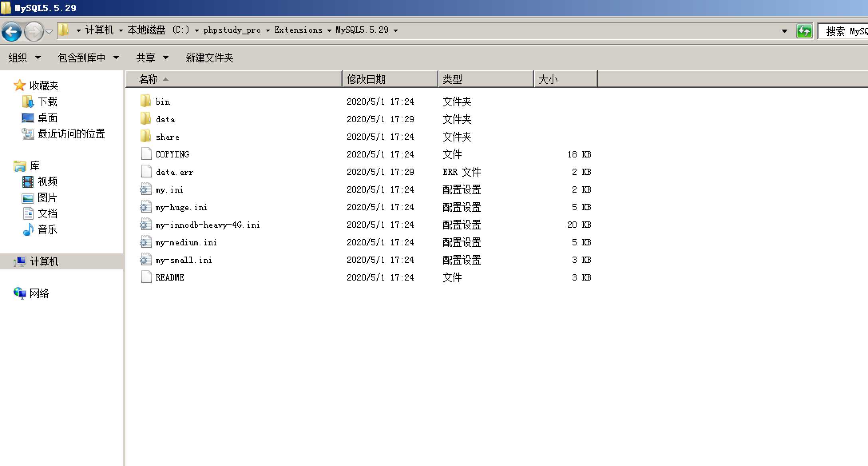
Task: Click folder icon at address bar start
Action: coord(63,30)
